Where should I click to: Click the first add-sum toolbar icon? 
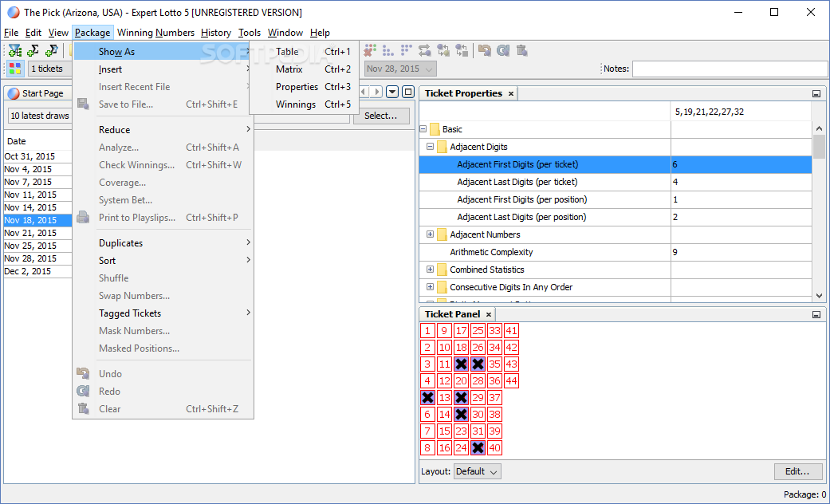33,51
